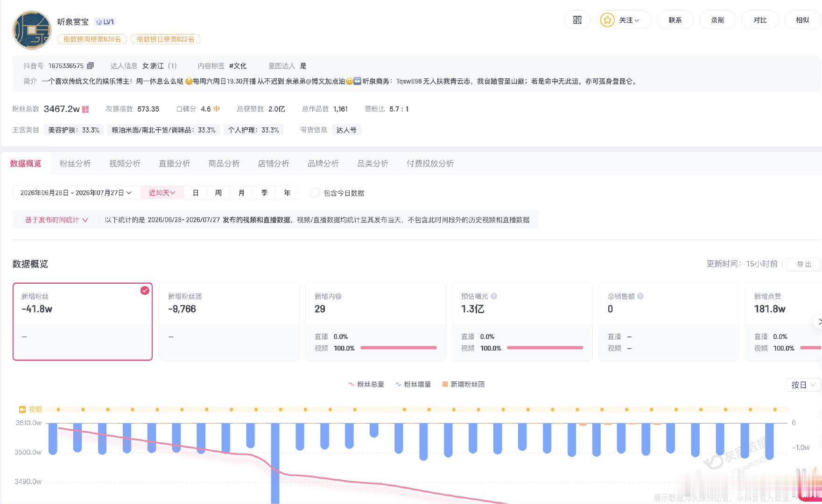Copy the Douyin ID 1676336575
The width and height of the screenshot is (822, 504).
click(91, 66)
